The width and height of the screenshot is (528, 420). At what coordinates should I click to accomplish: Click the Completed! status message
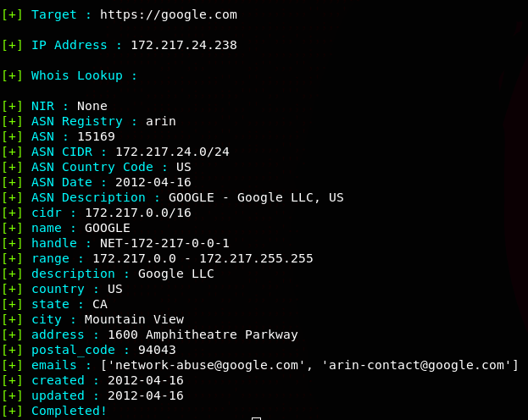69,411
